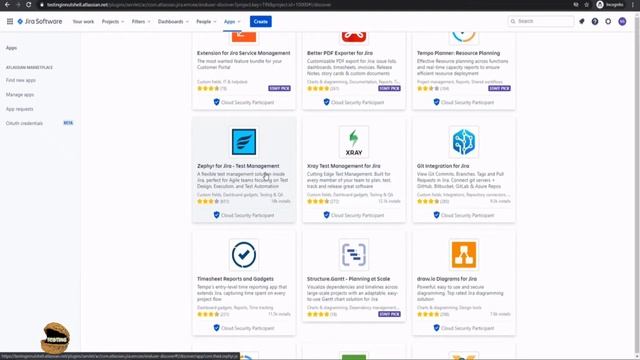The image size is (640, 360).
Task: Click the shield icon on the Zephyr card
Action: click(216, 215)
